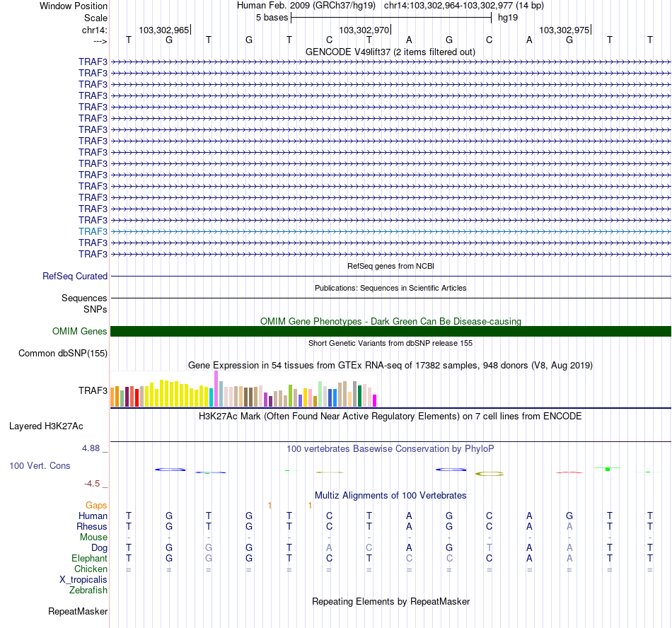Click the 'H3K27Ac Mark' ENCODE track title

[390, 417]
